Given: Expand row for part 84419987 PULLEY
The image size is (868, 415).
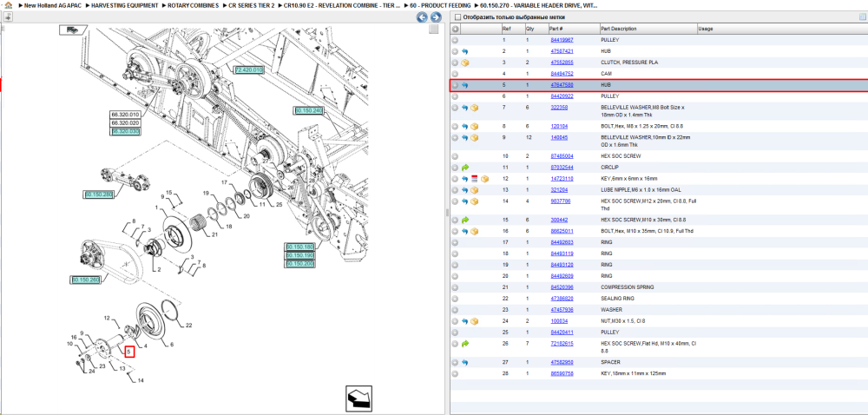Looking at the screenshot, I should coord(455,41).
